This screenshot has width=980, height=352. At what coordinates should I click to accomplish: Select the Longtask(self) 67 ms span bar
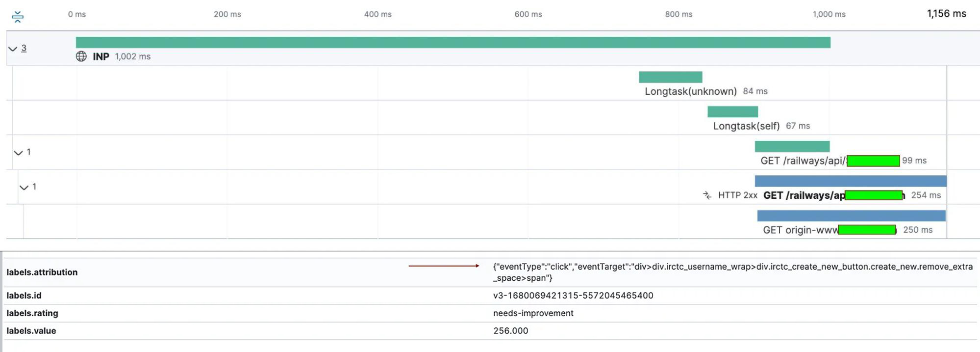pos(732,112)
